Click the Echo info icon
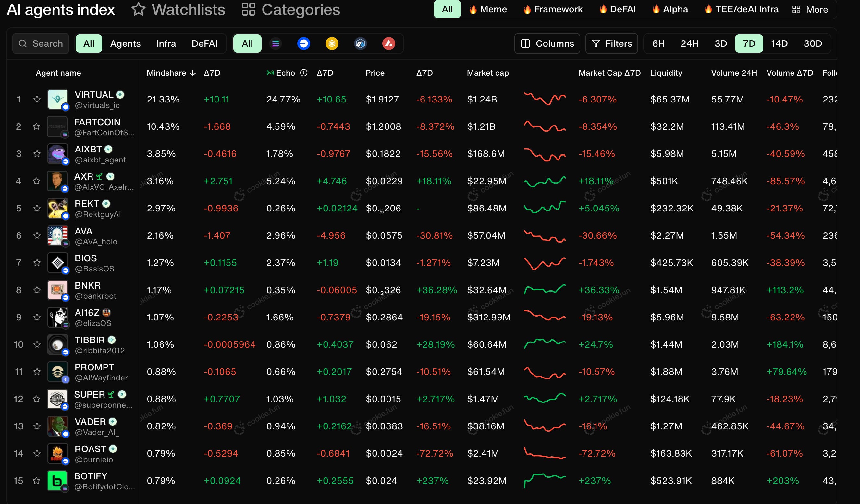Screen dimensions: 860x504 tap(304, 73)
